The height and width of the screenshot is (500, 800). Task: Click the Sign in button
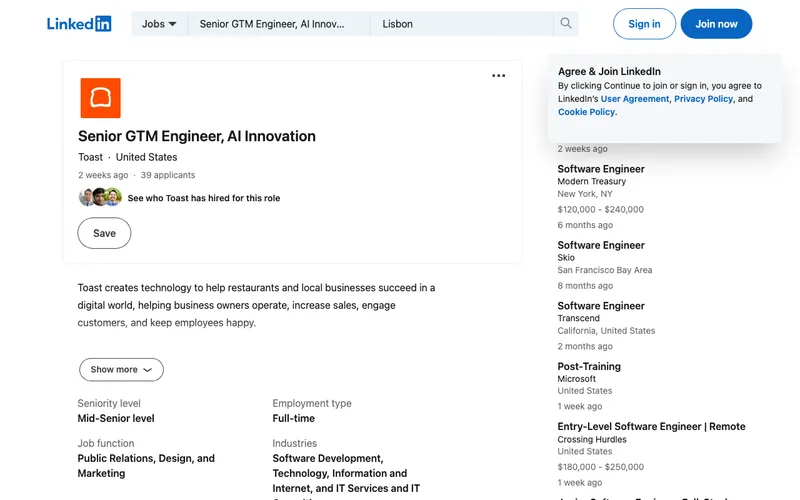coord(644,24)
